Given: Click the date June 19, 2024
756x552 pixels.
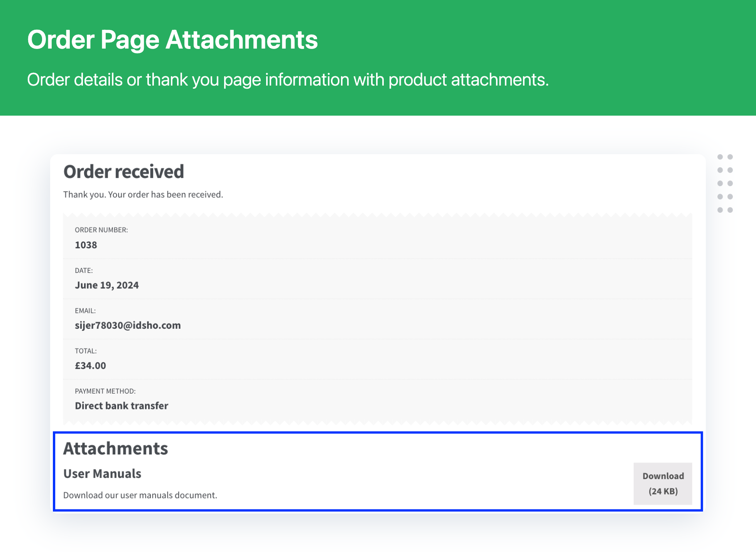Looking at the screenshot, I should (x=107, y=285).
